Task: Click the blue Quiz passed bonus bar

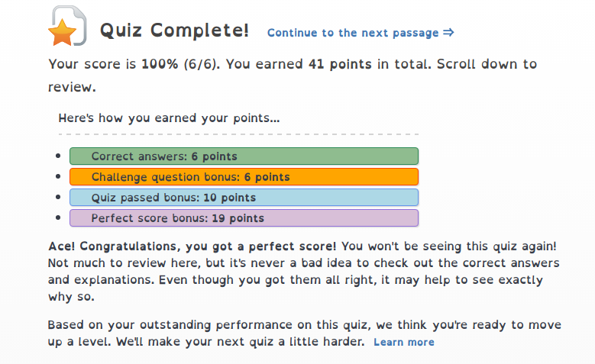Action: tap(244, 198)
